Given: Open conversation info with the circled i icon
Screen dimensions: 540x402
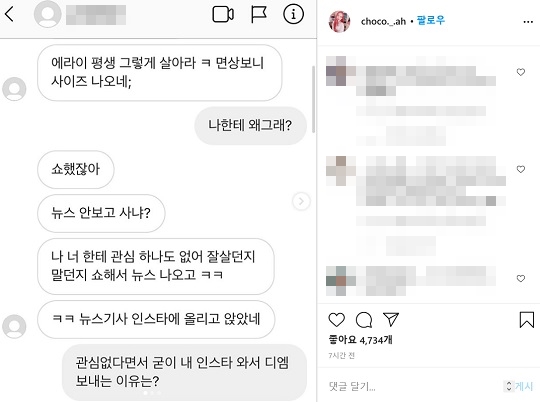Looking at the screenshot, I should click(x=293, y=14).
